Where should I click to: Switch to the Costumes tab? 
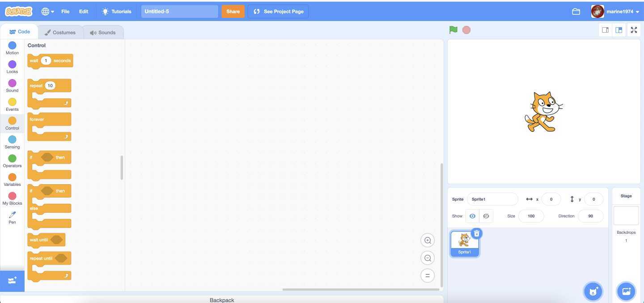(x=61, y=32)
